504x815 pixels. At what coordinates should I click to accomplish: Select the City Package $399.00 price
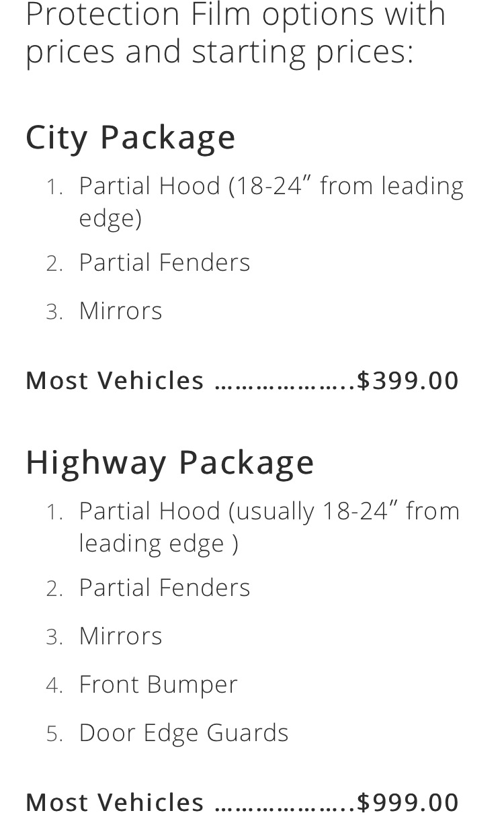tap(408, 380)
